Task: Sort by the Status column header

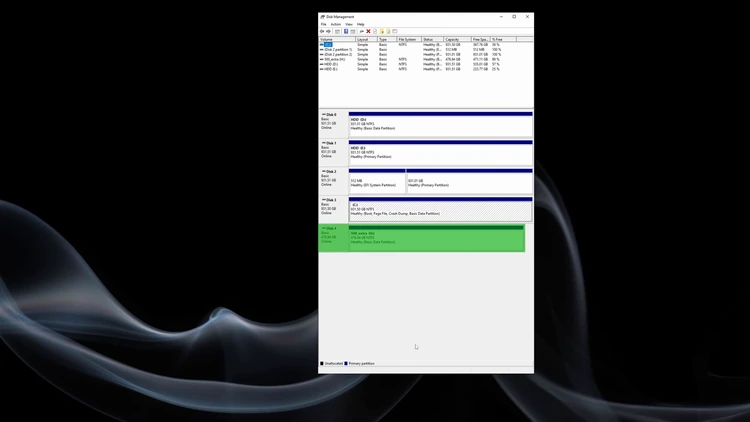Action: coord(432,39)
